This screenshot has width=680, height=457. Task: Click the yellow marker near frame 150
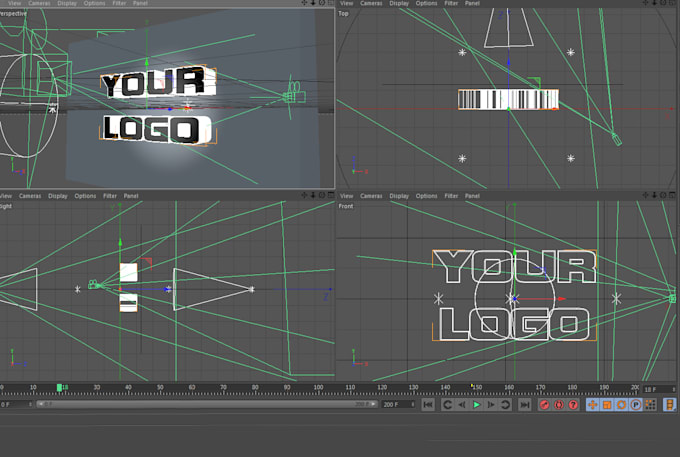click(472, 385)
